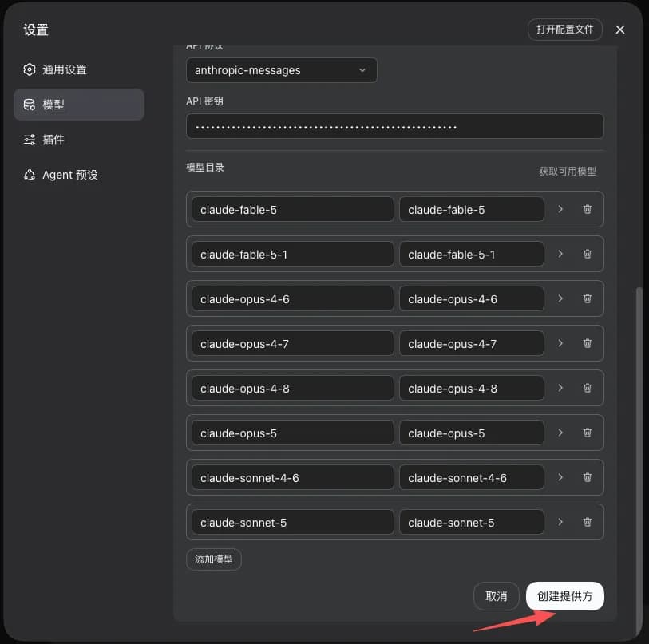Expand details for claude-opus-4-7
This screenshot has width=649, height=644.
click(x=560, y=343)
